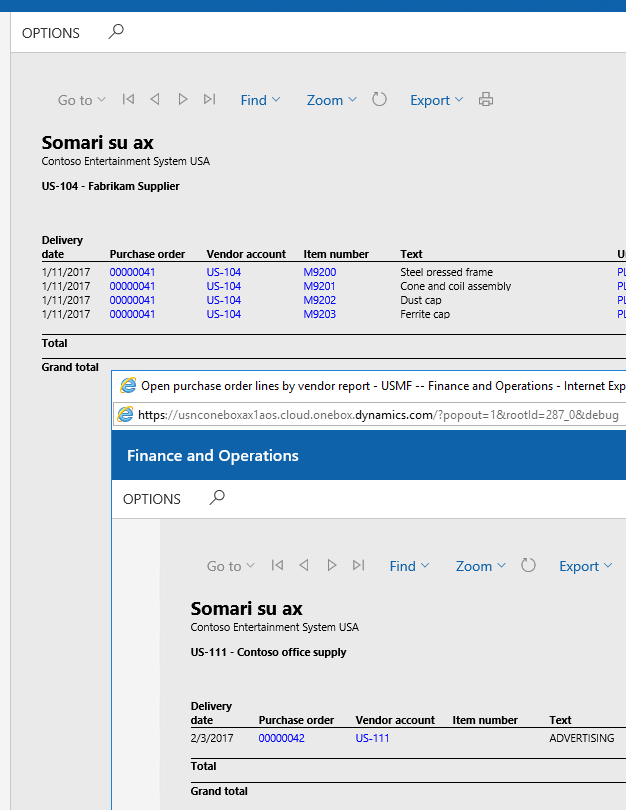This screenshot has width=626, height=810.
Task: Open the Export dropdown in the popout report
Action: coord(586,566)
